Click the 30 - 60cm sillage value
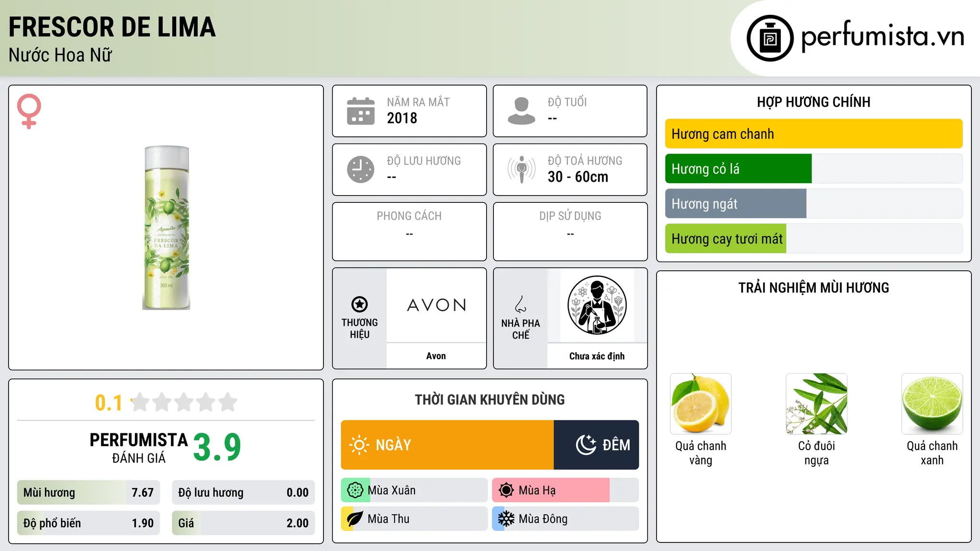 click(x=578, y=177)
